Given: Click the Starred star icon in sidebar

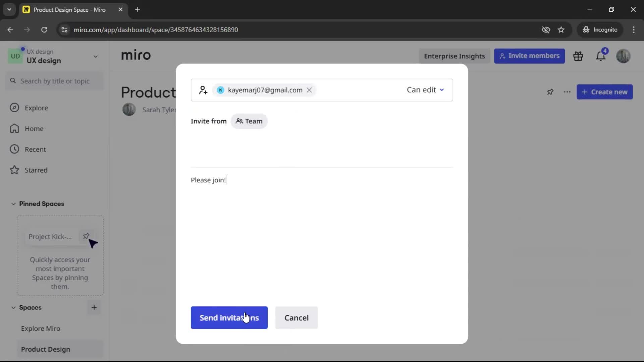Looking at the screenshot, I should click(14, 170).
